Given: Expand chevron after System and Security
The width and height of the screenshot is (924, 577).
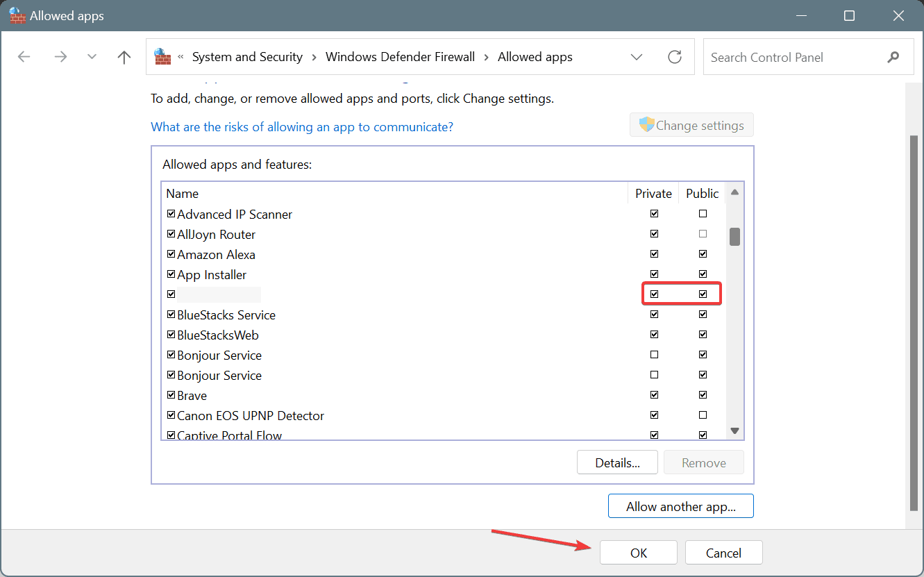Looking at the screenshot, I should pyautogui.click(x=314, y=57).
